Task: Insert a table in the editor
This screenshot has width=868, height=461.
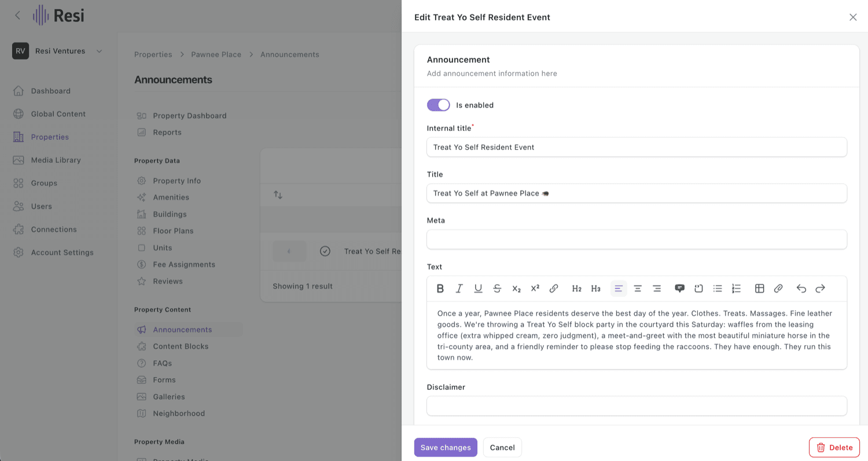Action: [x=760, y=288]
